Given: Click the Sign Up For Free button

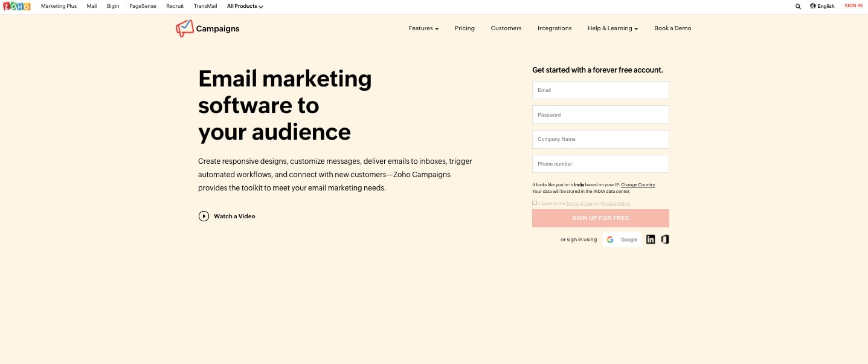Looking at the screenshot, I should pyautogui.click(x=600, y=218).
